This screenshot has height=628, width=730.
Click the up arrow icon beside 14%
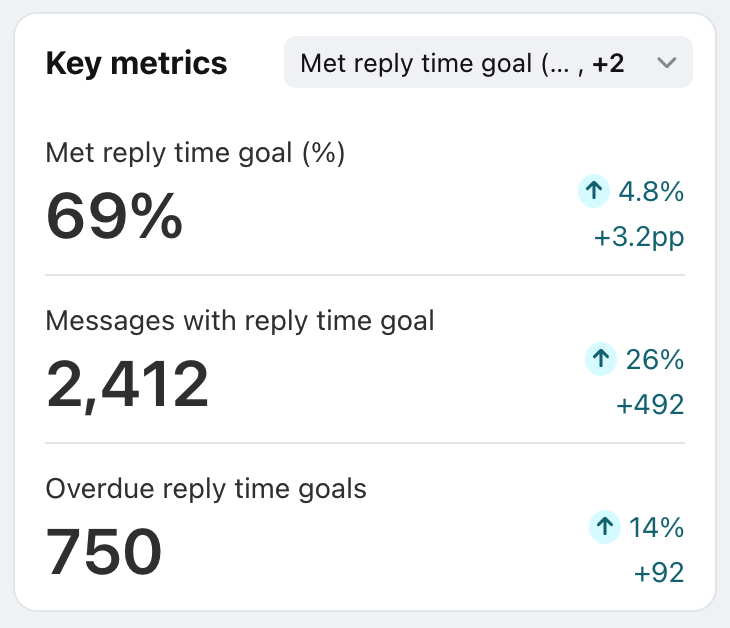[604, 526]
